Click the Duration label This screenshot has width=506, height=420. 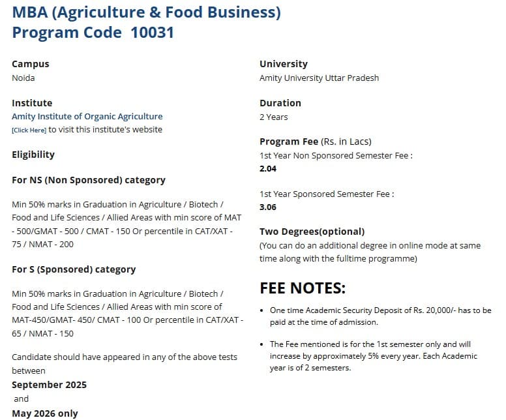[280, 103]
